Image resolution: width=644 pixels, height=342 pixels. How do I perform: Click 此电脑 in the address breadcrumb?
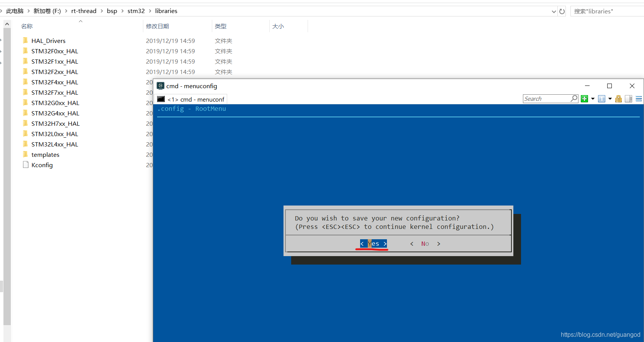click(x=15, y=11)
